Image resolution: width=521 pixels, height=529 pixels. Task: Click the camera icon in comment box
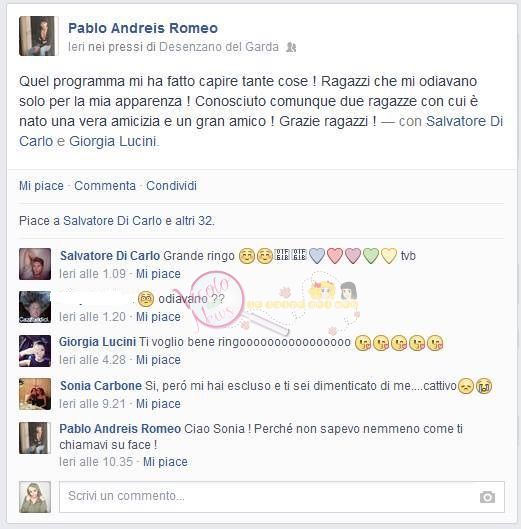click(487, 497)
